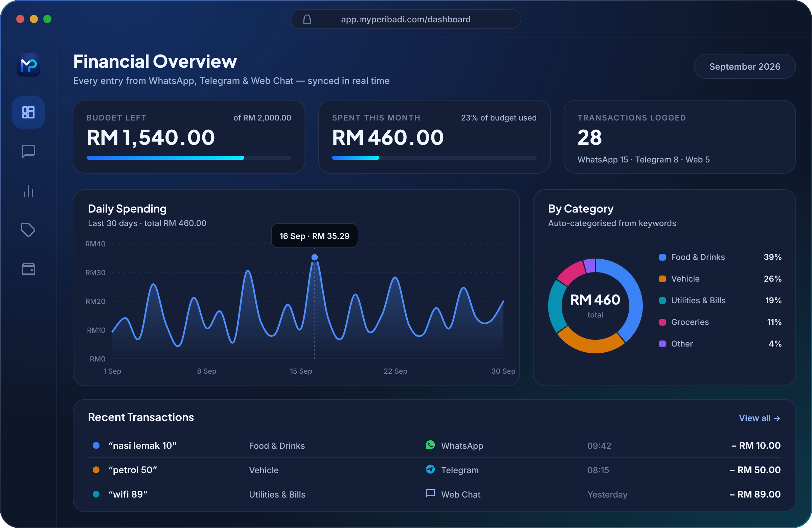Click the "15 Sep" x-axis label
Image resolution: width=812 pixels, height=528 pixels.
(x=301, y=371)
